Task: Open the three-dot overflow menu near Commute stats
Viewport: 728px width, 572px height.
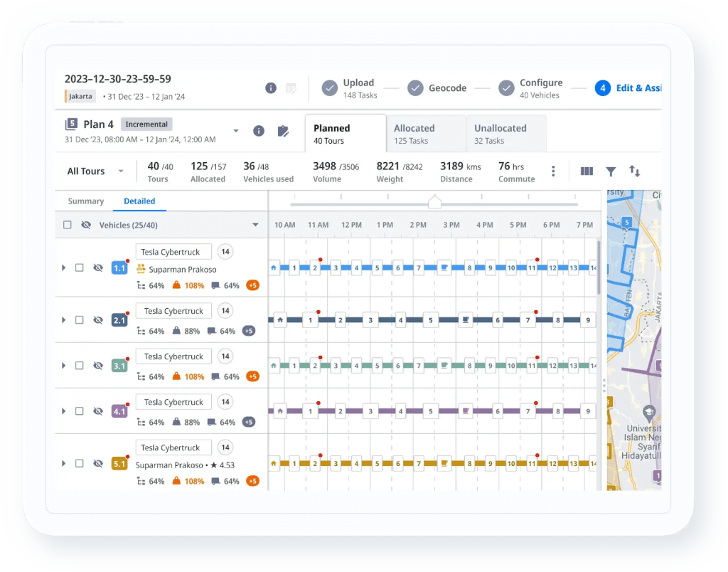Action: (x=554, y=171)
